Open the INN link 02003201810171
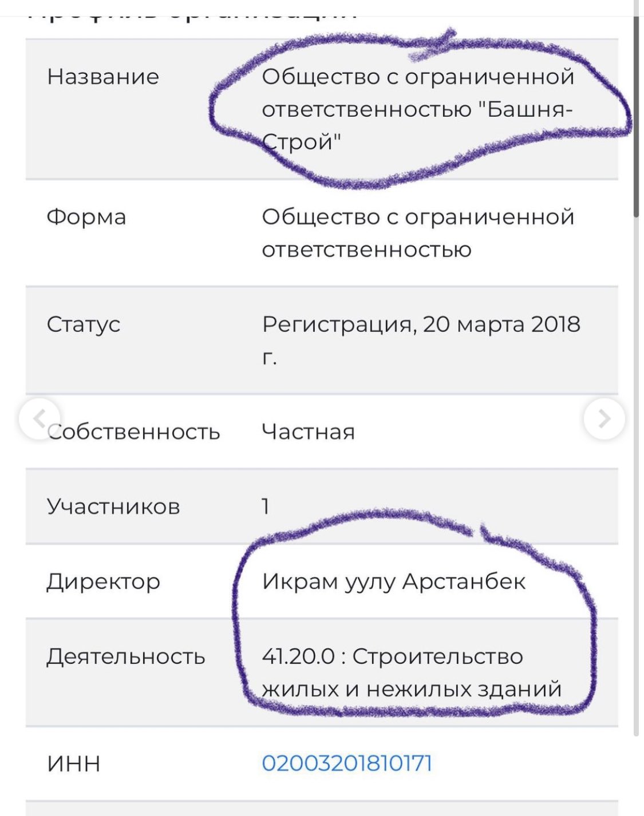The image size is (644, 816). [x=347, y=763]
